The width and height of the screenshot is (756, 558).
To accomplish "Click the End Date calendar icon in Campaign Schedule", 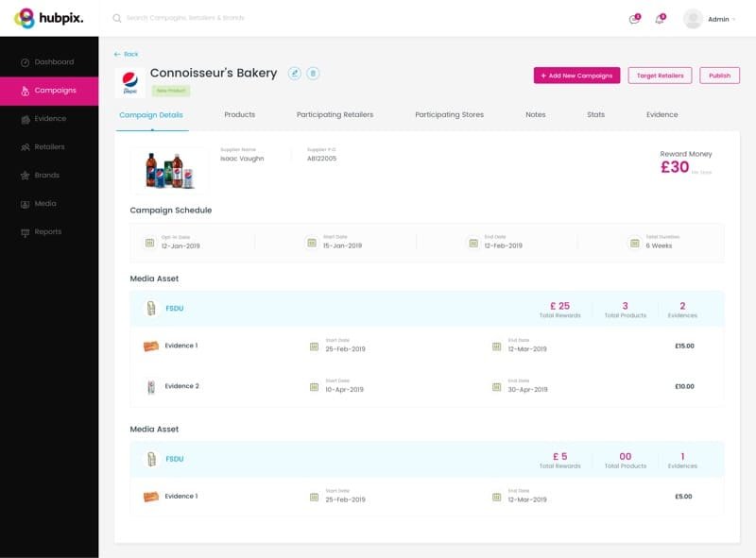I will [473, 243].
